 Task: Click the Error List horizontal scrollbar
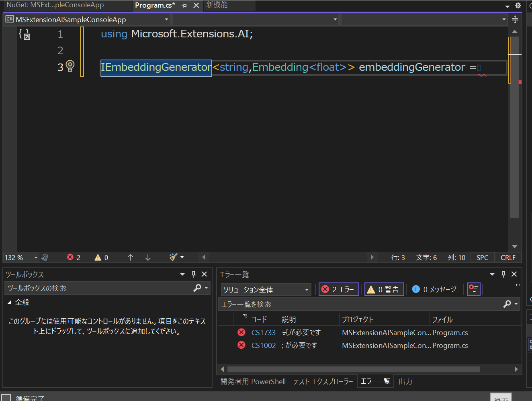click(354, 369)
